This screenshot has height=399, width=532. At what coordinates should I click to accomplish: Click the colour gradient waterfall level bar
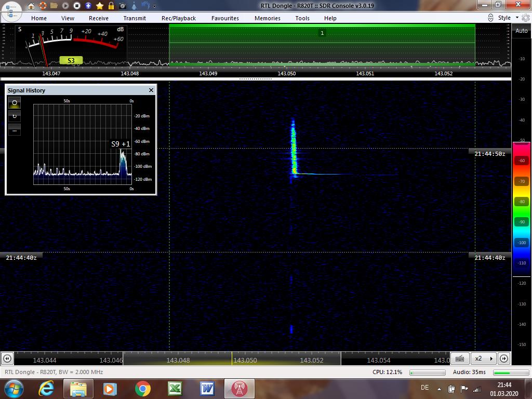[x=522, y=208]
